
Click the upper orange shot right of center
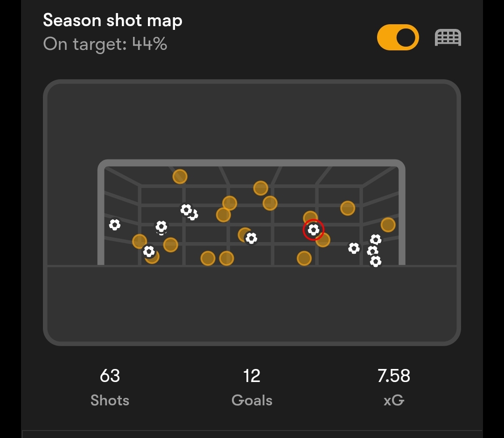click(261, 188)
